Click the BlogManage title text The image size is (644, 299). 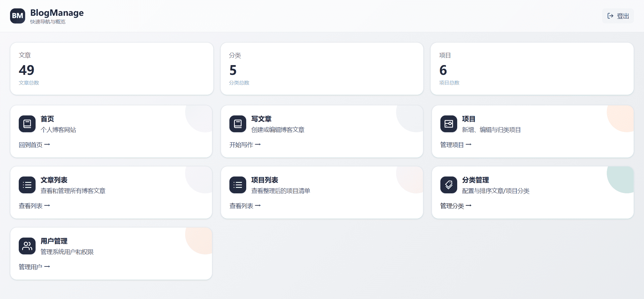[57, 13]
